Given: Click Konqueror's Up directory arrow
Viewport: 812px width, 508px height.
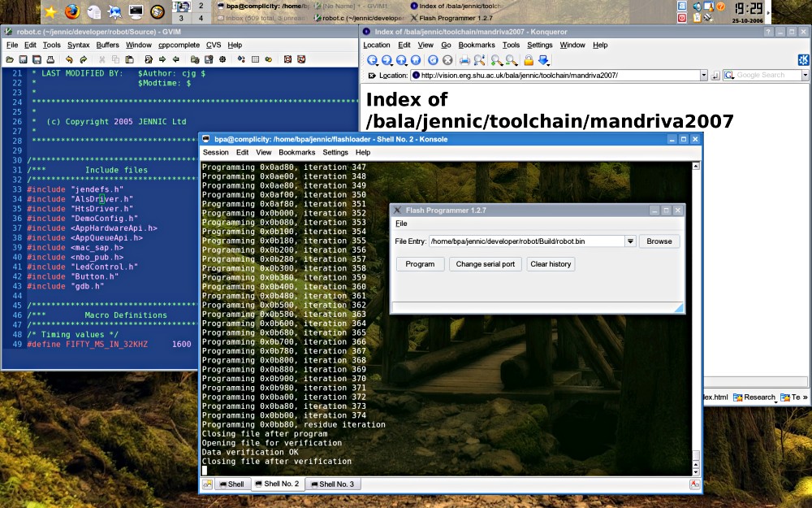Looking at the screenshot, I should pyautogui.click(x=401, y=60).
